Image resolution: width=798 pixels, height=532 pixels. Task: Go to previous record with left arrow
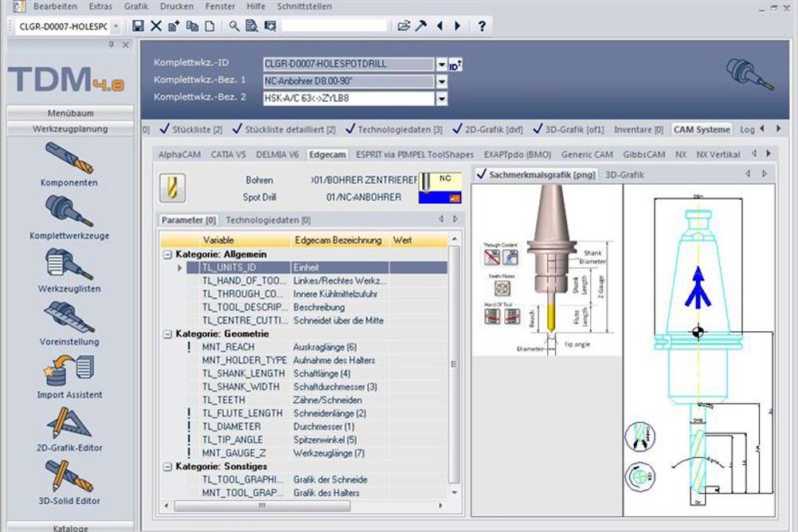[x=440, y=26]
